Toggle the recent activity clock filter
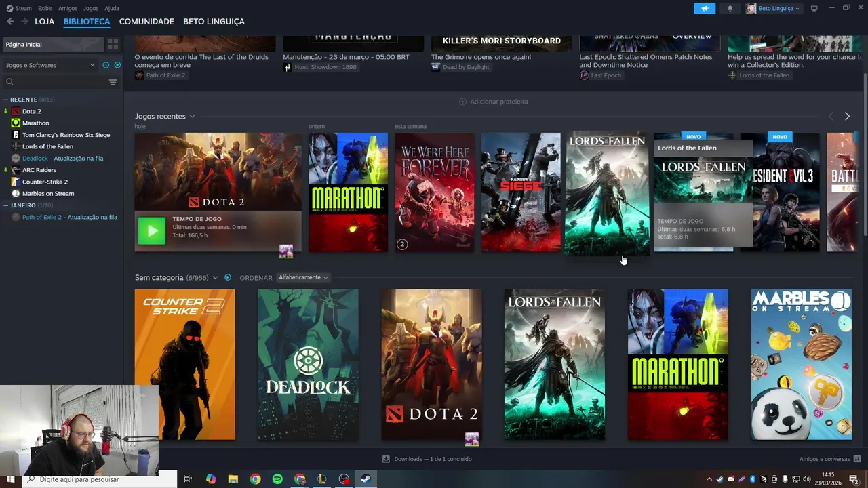 [x=106, y=65]
